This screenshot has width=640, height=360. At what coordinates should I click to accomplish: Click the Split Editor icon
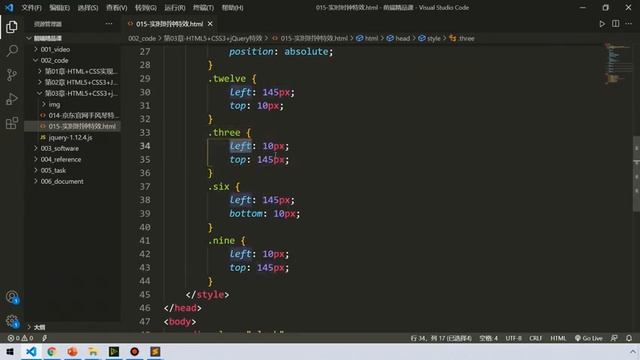click(x=616, y=24)
